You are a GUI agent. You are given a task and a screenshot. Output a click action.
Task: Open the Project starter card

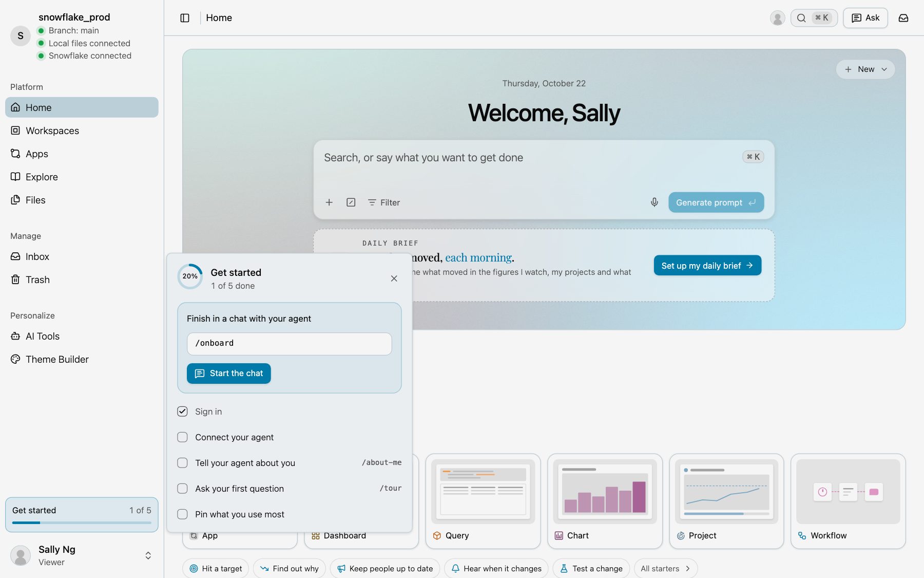click(x=726, y=501)
